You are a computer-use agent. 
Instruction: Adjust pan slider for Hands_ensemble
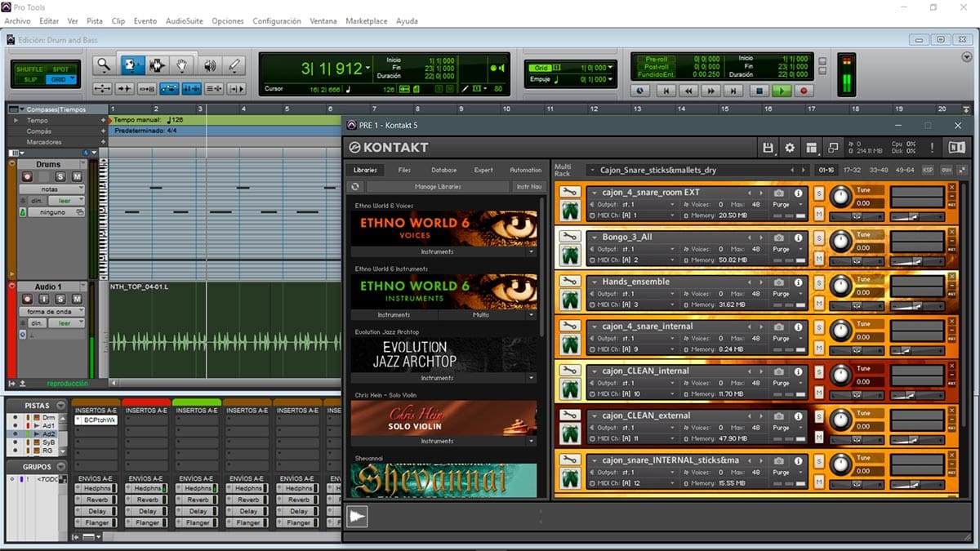(x=857, y=305)
